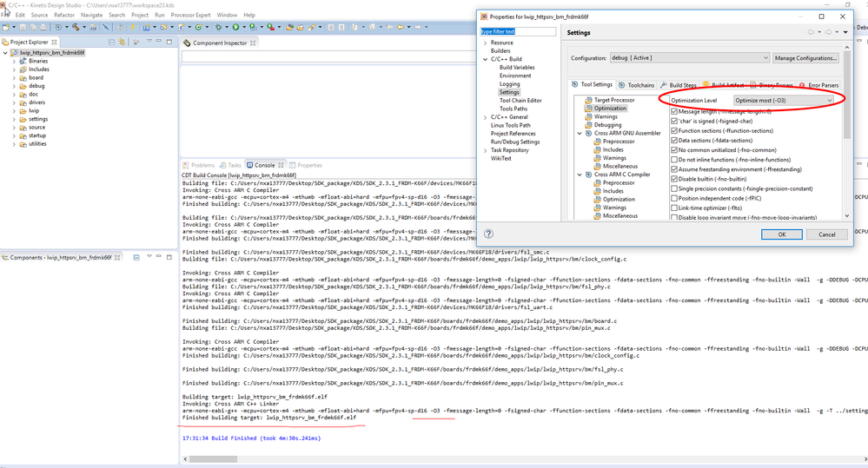
Task: Collapse the Cross ARM GNU Assembler tree node
Action: (580, 134)
